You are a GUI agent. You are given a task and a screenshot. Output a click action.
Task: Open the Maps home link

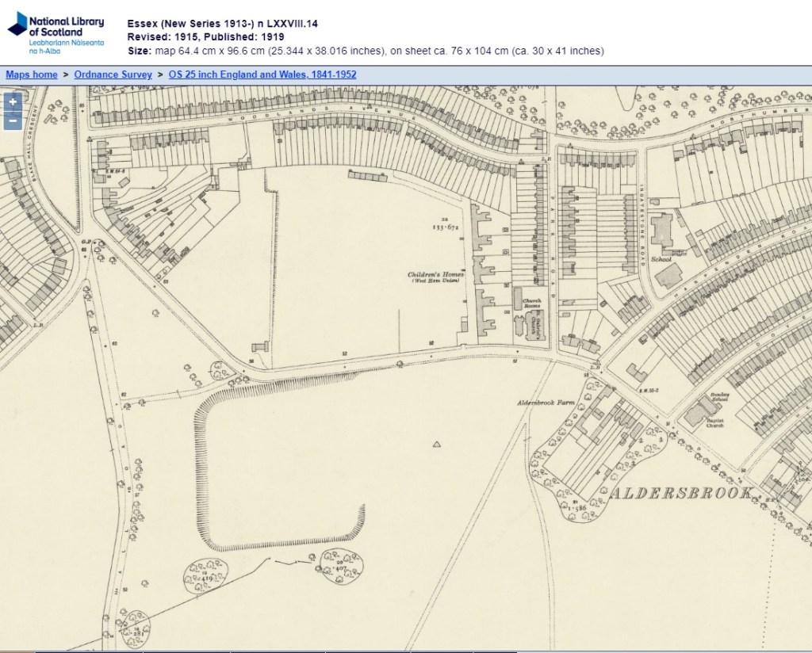coord(32,74)
